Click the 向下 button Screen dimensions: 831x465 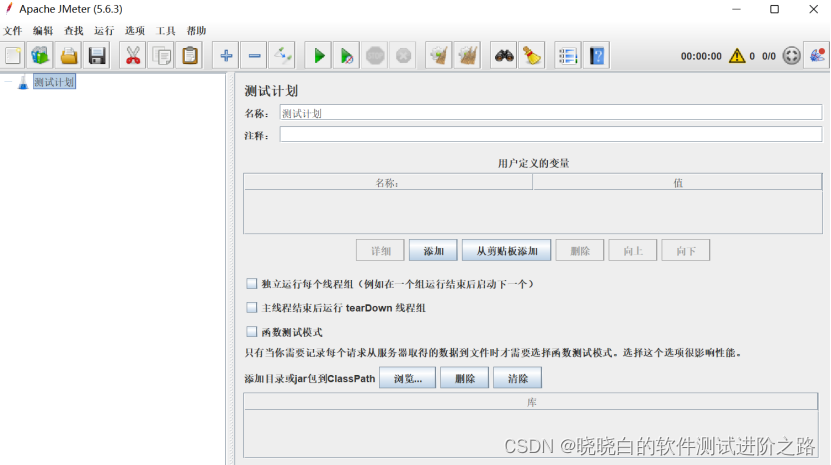tap(686, 251)
